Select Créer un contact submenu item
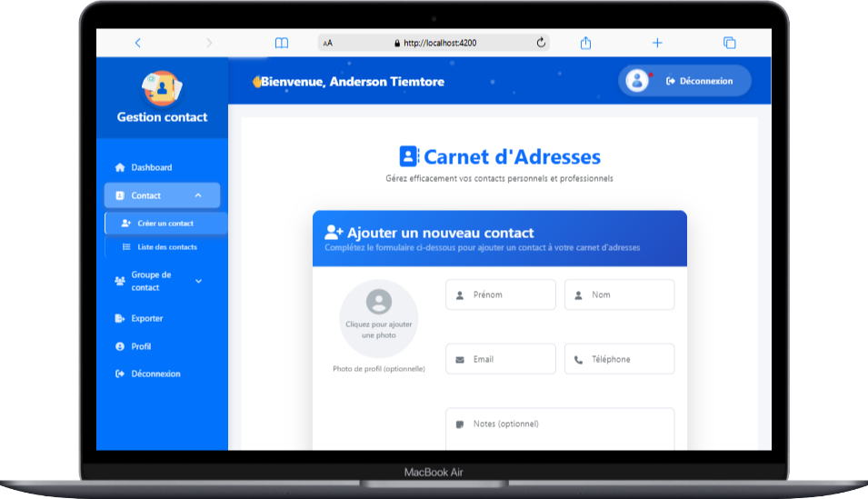 165,223
